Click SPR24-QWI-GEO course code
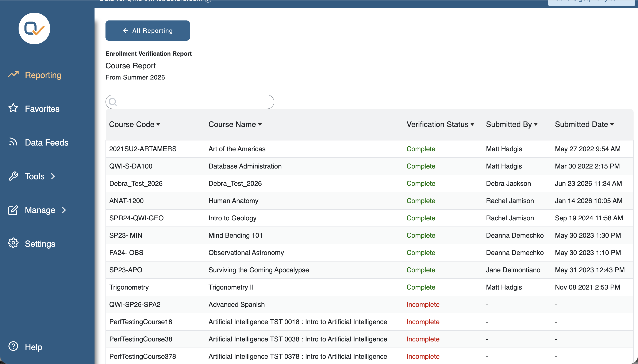This screenshot has height=364, width=638. pos(136,218)
